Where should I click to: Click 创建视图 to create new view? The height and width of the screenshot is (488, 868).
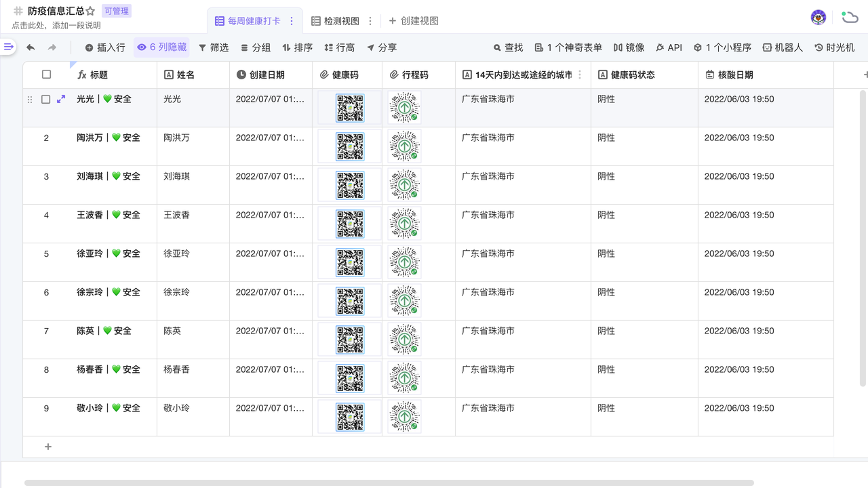tap(414, 21)
